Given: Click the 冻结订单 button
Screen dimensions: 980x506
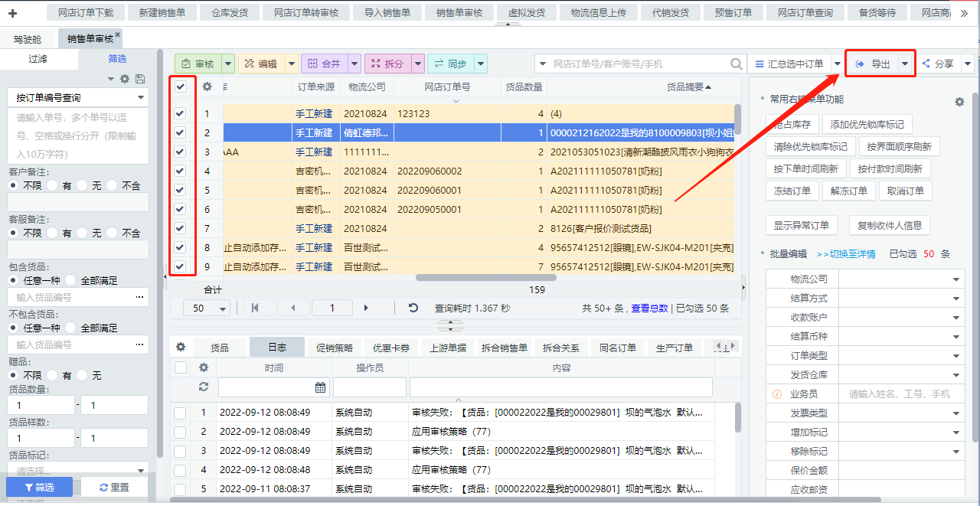Looking at the screenshot, I should [792, 191].
